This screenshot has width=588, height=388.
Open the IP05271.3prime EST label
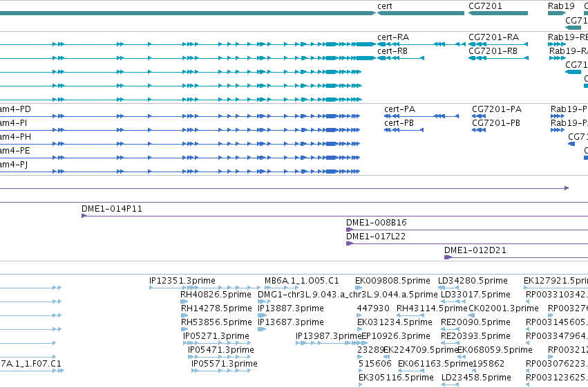216,336
